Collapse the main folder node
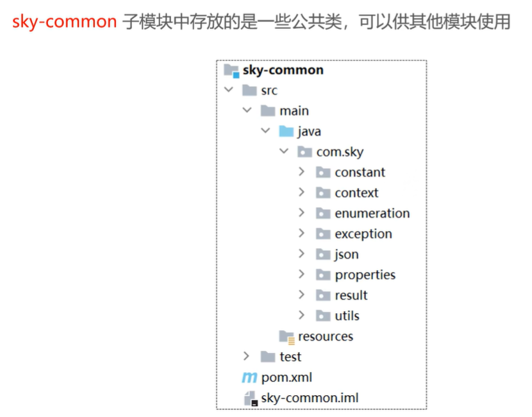 [247, 110]
